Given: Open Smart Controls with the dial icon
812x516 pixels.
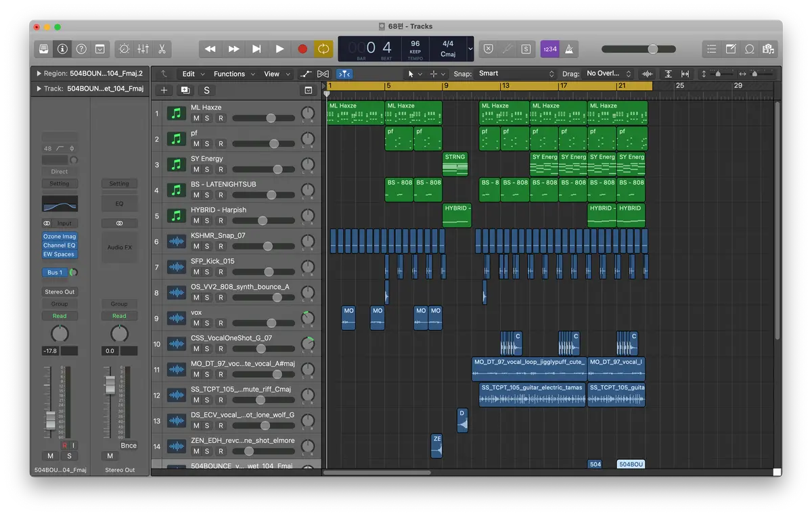Looking at the screenshot, I should (124, 49).
